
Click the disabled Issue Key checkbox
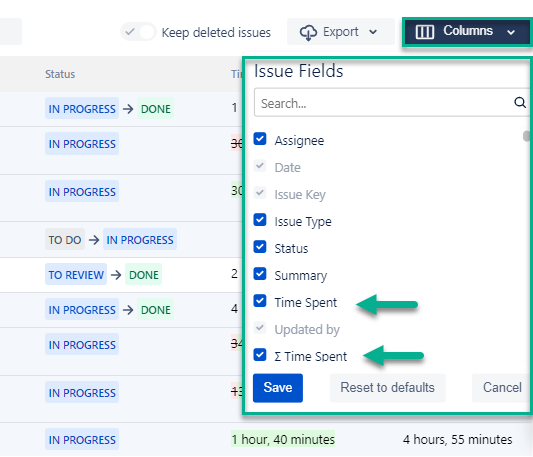(x=260, y=193)
